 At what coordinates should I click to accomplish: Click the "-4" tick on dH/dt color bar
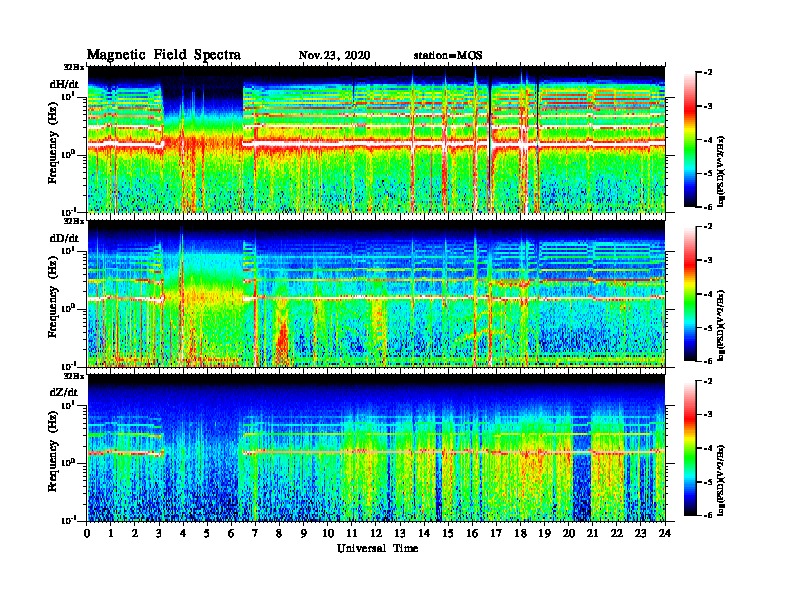pyautogui.click(x=709, y=140)
